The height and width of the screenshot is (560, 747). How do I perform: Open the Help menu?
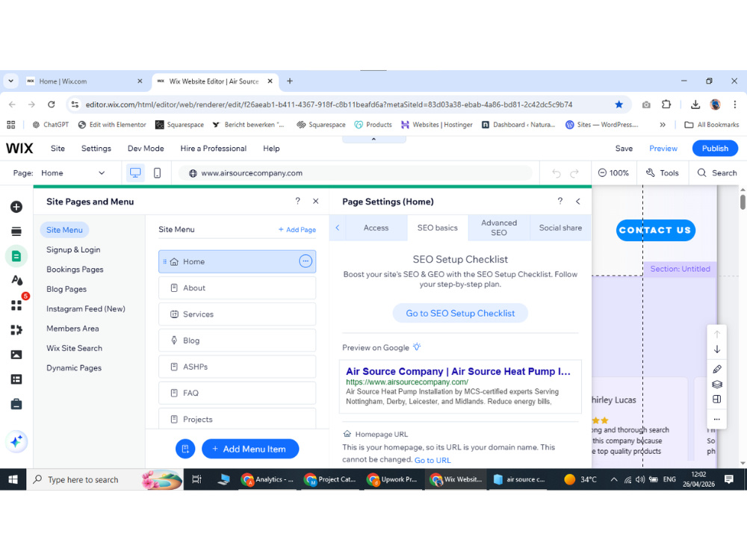click(x=272, y=149)
